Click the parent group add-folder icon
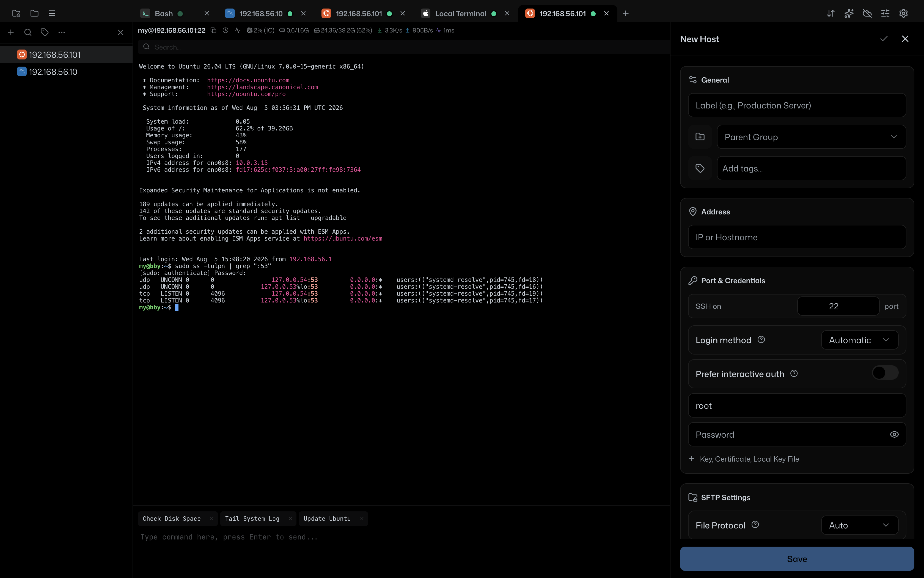The width and height of the screenshot is (924, 578). click(700, 137)
